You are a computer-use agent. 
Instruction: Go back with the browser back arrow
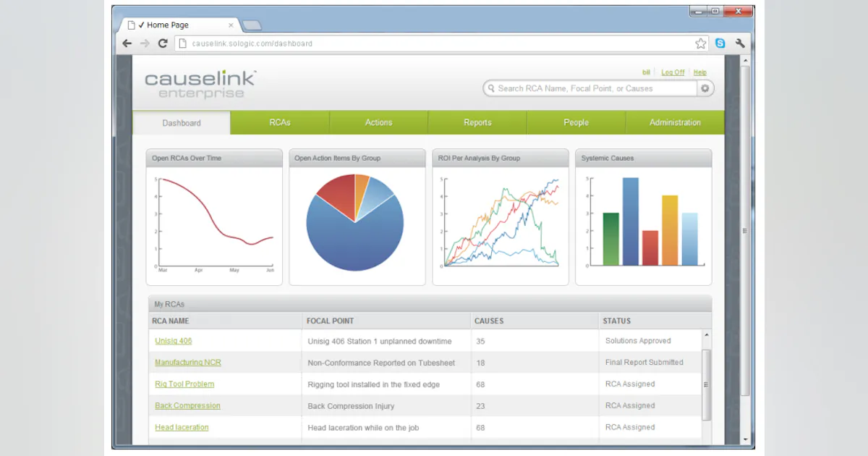(x=127, y=43)
